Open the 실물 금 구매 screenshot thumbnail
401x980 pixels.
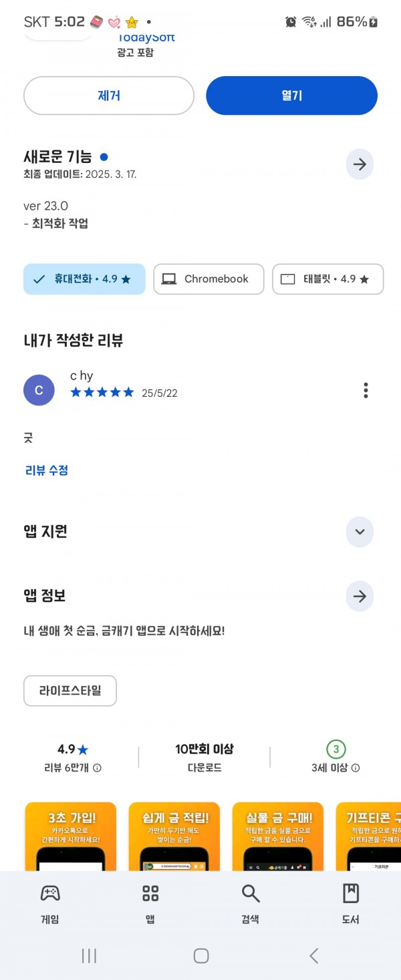(x=278, y=836)
